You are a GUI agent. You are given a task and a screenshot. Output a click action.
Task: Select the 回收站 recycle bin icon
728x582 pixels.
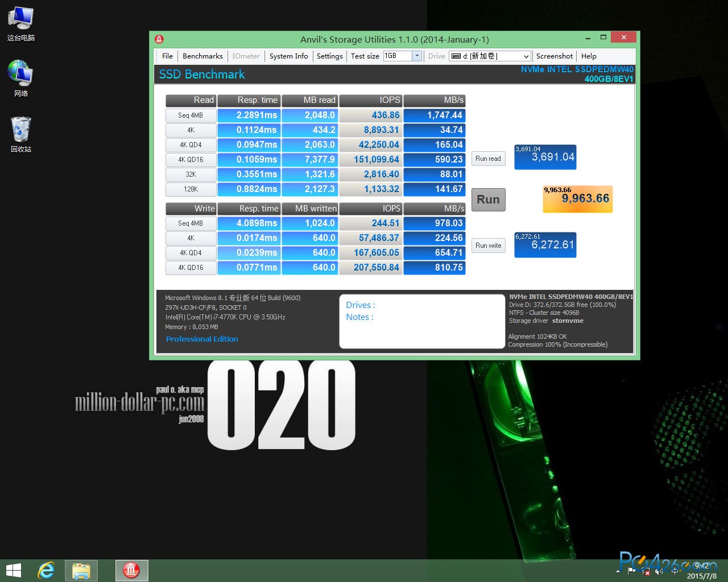[x=21, y=135]
